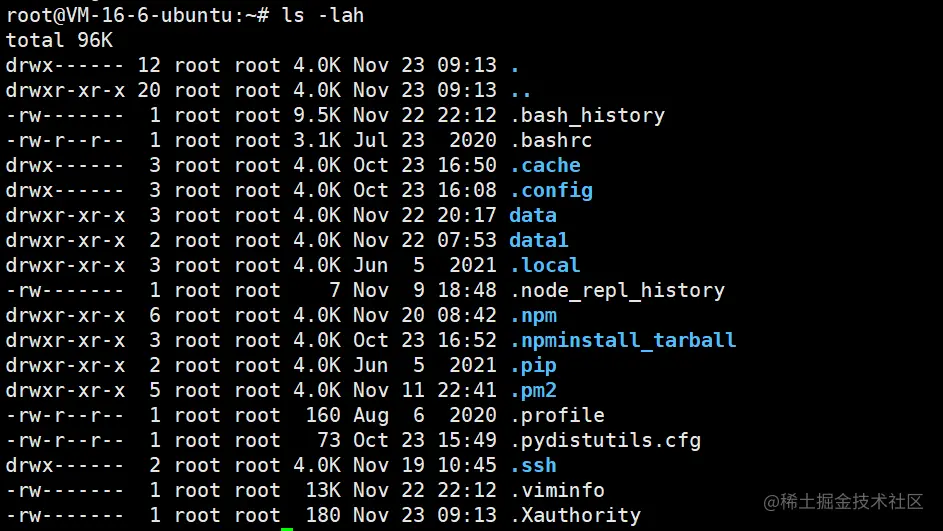Click the total 96K summary line
Image resolution: width=943 pixels, height=531 pixels.
coord(59,40)
